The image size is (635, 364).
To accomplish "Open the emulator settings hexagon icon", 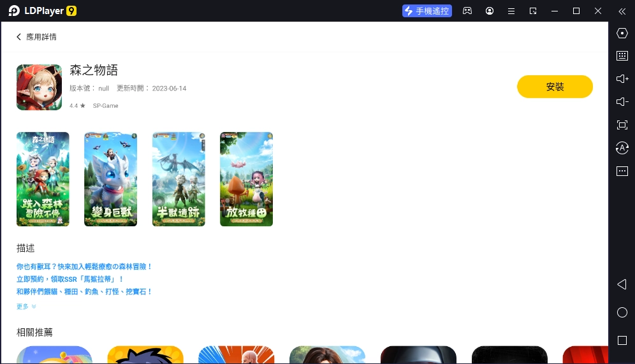I will 622,33.
